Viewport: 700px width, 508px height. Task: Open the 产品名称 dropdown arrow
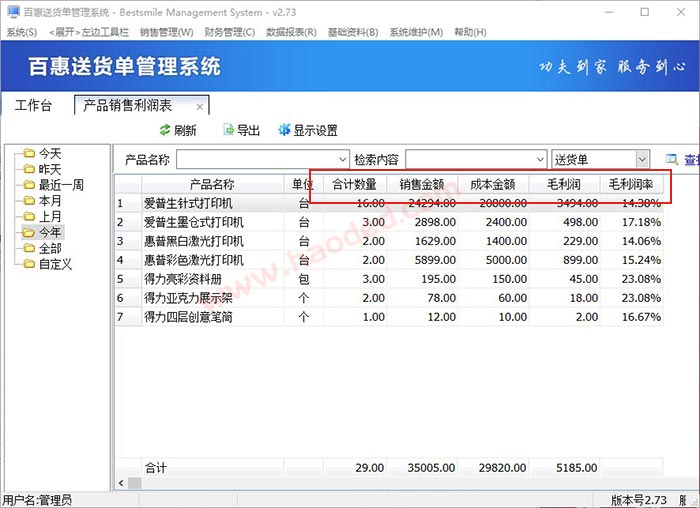pyautogui.click(x=342, y=159)
